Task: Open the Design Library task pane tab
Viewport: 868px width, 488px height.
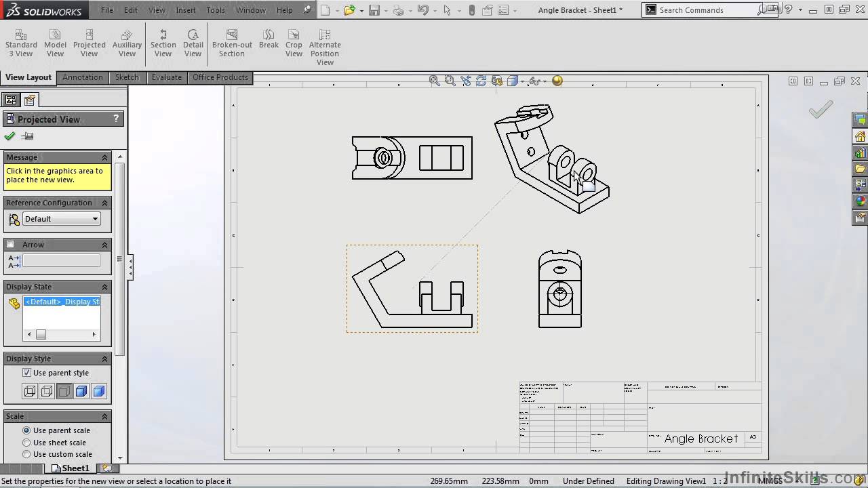Action: click(861, 152)
